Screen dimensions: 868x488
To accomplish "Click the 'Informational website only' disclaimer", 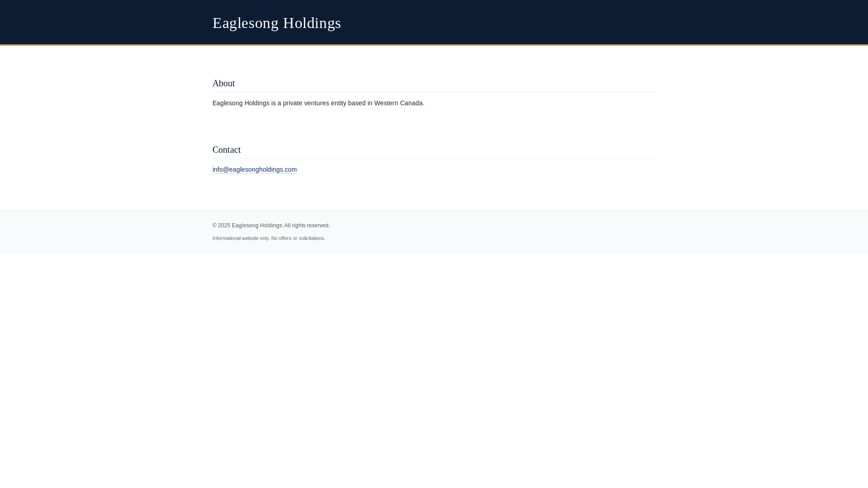I will (269, 238).
